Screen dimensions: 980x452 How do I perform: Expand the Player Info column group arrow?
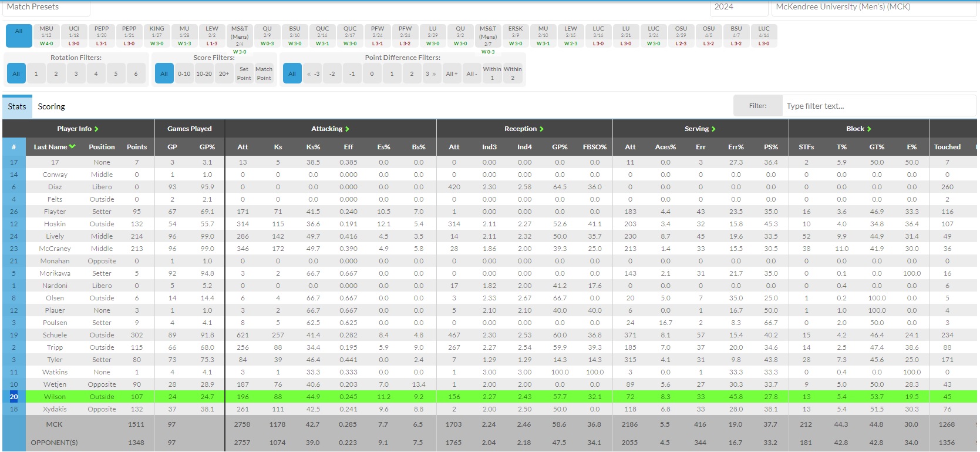point(96,129)
